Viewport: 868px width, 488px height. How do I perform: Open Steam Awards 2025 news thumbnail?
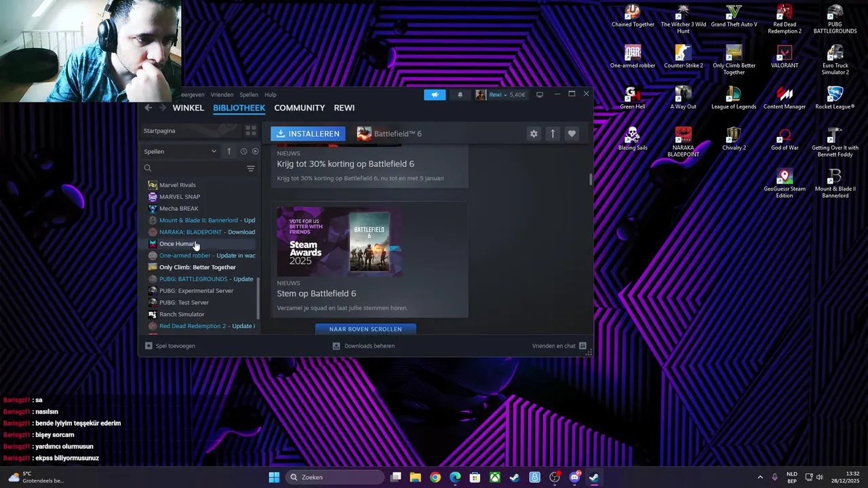[339, 241]
